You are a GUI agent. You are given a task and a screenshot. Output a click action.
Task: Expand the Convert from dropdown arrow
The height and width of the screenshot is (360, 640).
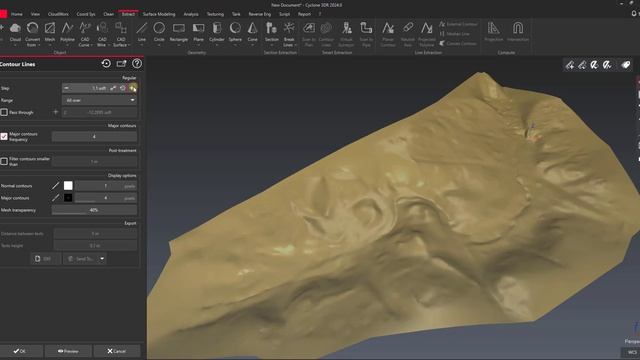click(39, 45)
